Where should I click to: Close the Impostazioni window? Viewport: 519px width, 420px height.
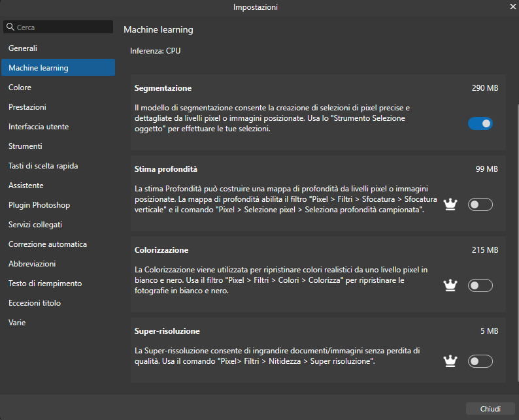[x=512, y=7]
